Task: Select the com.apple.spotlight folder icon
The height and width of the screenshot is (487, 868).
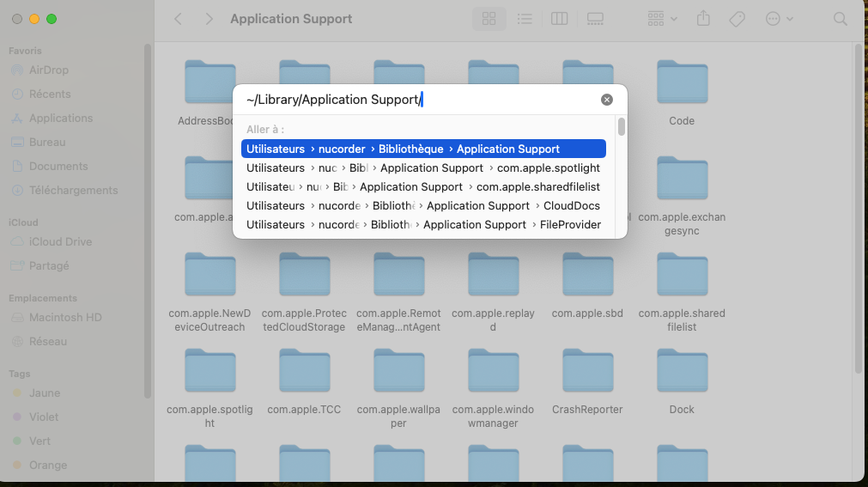Action: point(209,371)
